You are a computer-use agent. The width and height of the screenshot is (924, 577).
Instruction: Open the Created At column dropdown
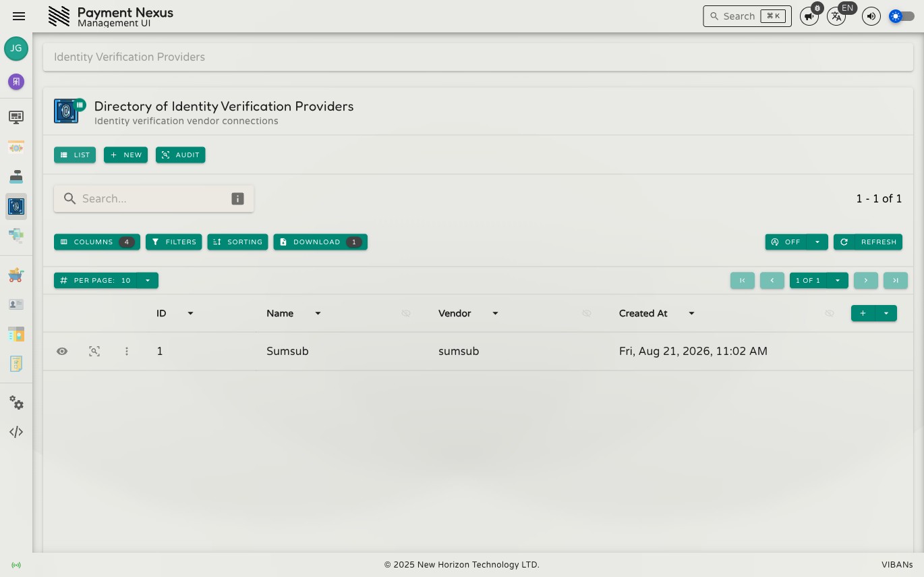point(691,313)
